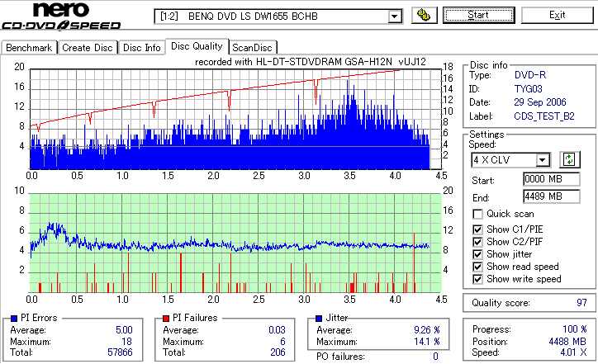Click the Jitter average 9.26 % value
This screenshot has width=598, height=364.
click(x=427, y=329)
